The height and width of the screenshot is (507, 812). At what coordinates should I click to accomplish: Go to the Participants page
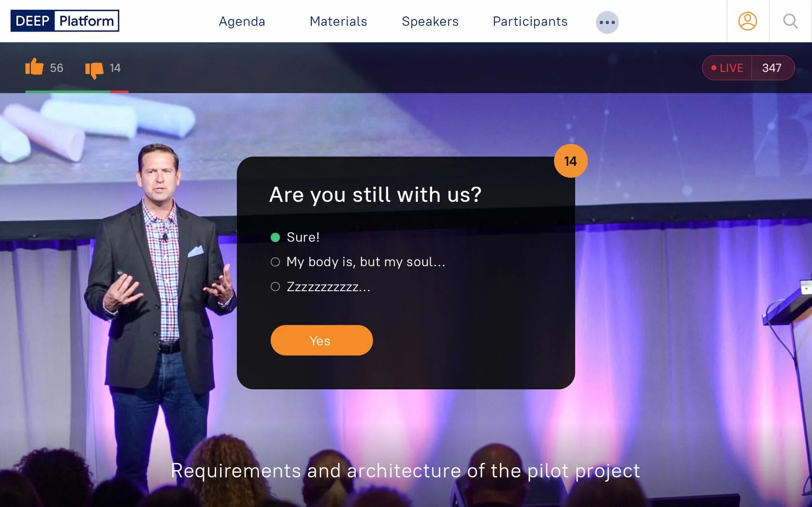click(530, 21)
